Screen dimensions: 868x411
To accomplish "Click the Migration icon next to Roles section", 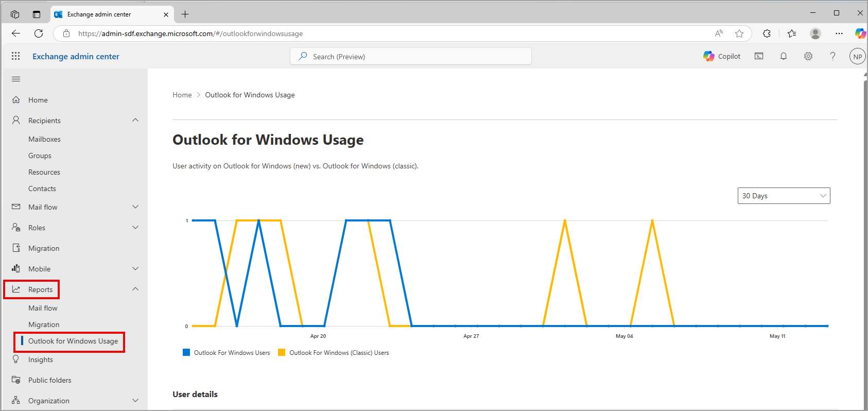I will [x=16, y=248].
